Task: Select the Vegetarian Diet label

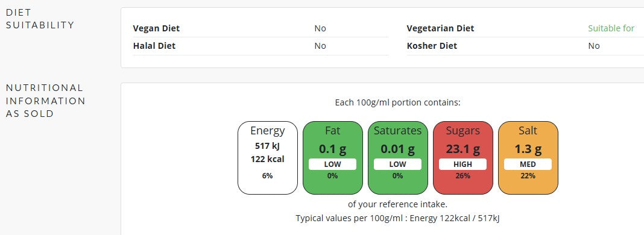Action: (x=440, y=28)
